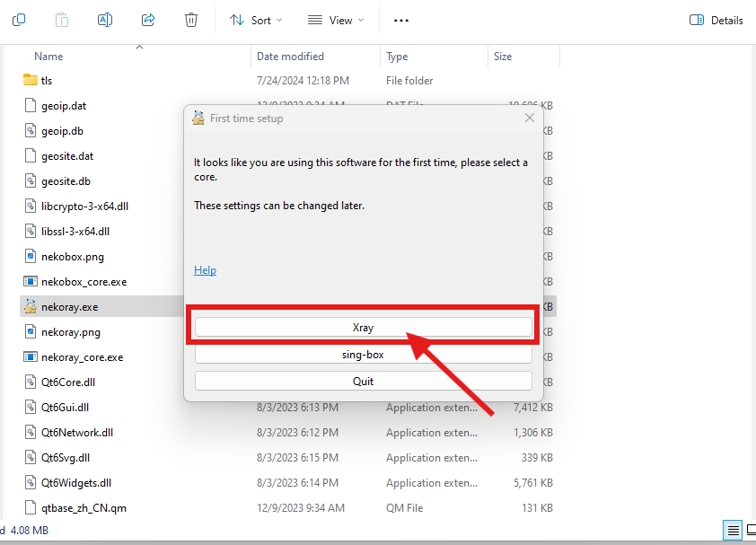The height and width of the screenshot is (545, 756).
Task: Click the 8/3/2023 6:13 PM date cell
Action: tap(297, 408)
